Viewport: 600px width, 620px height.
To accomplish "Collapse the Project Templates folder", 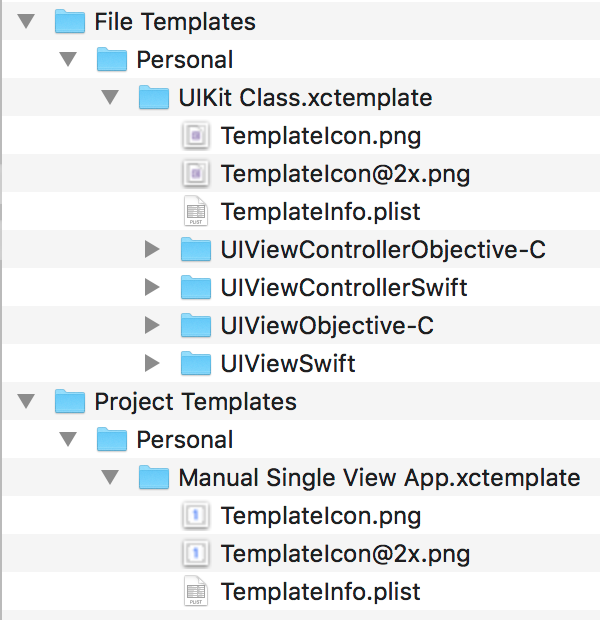I will click(x=26, y=401).
